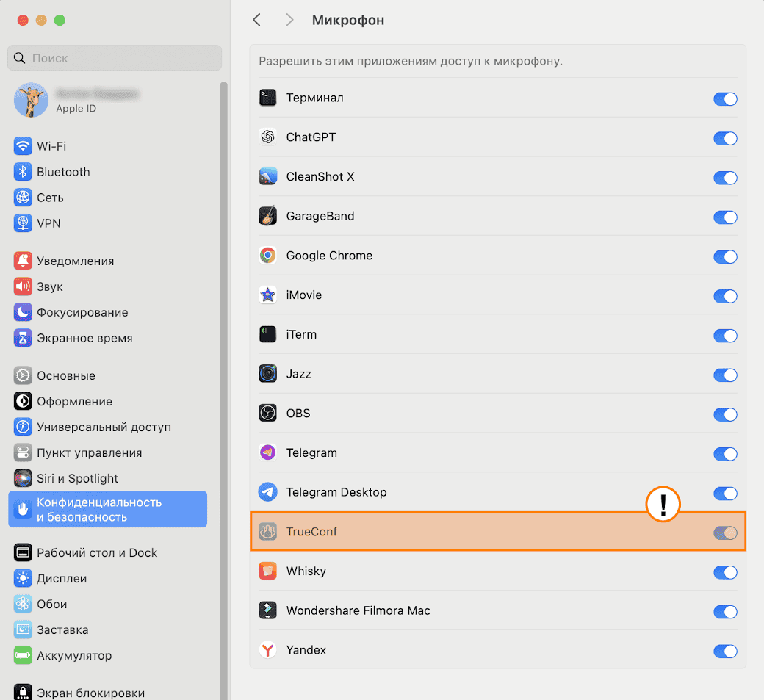This screenshot has width=764, height=700.
Task: Open Оформление settings
Action: 108,401
